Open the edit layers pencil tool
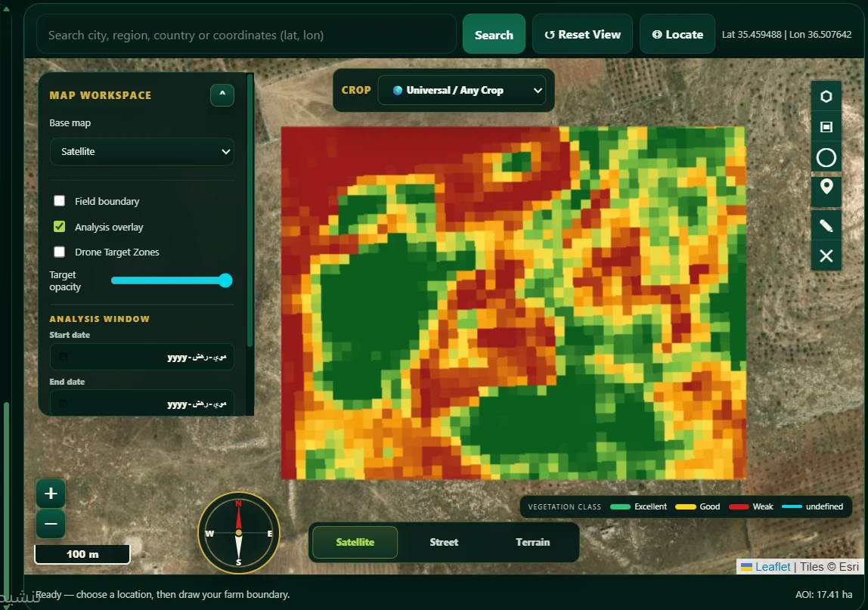The image size is (868, 610). [x=826, y=225]
